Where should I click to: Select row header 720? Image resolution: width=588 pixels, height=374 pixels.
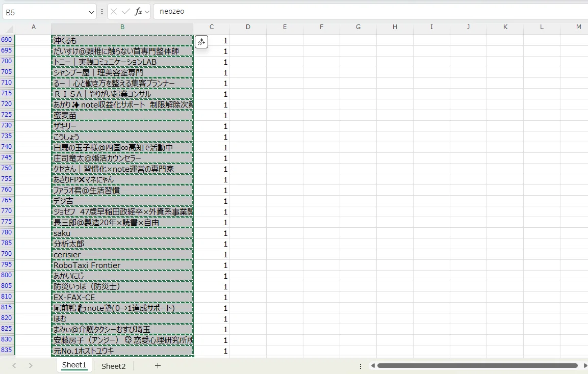tap(7, 104)
